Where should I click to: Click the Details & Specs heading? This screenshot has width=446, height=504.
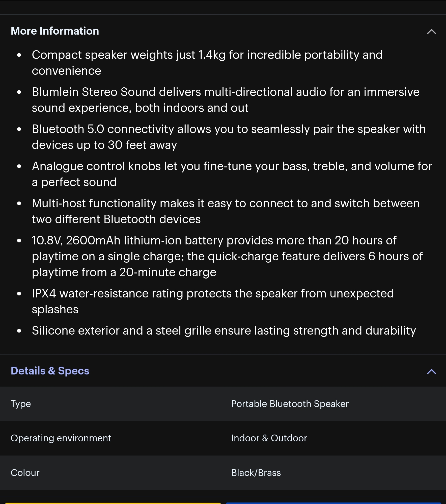pos(50,371)
